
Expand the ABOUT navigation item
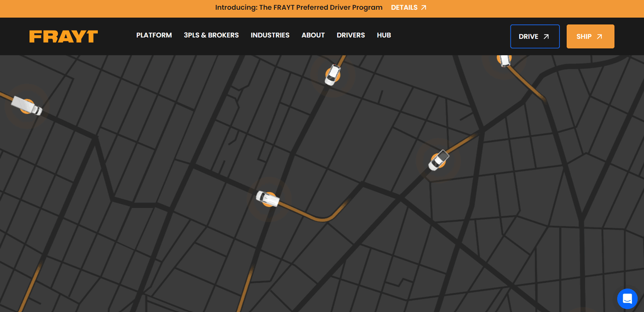pyautogui.click(x=313, y=35)
